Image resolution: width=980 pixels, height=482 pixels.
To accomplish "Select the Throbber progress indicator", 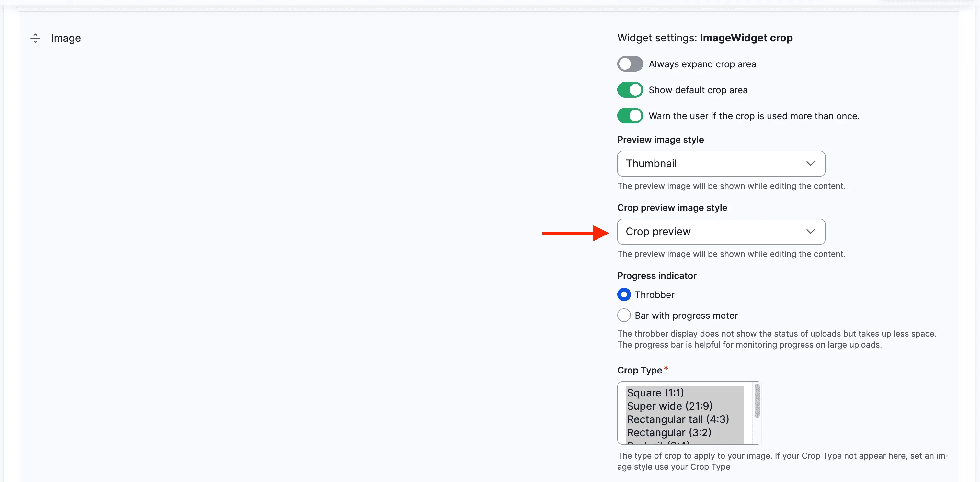I will (x=623, y=294).
